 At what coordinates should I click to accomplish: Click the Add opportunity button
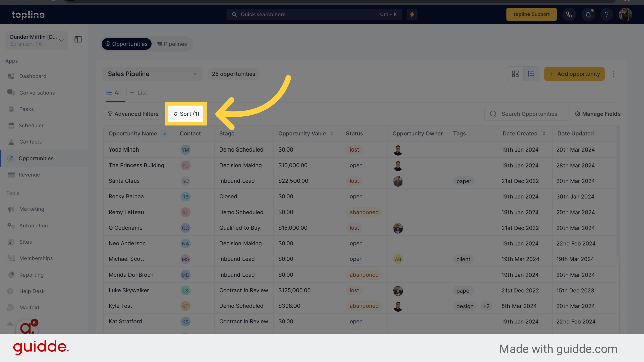point(575,74)
